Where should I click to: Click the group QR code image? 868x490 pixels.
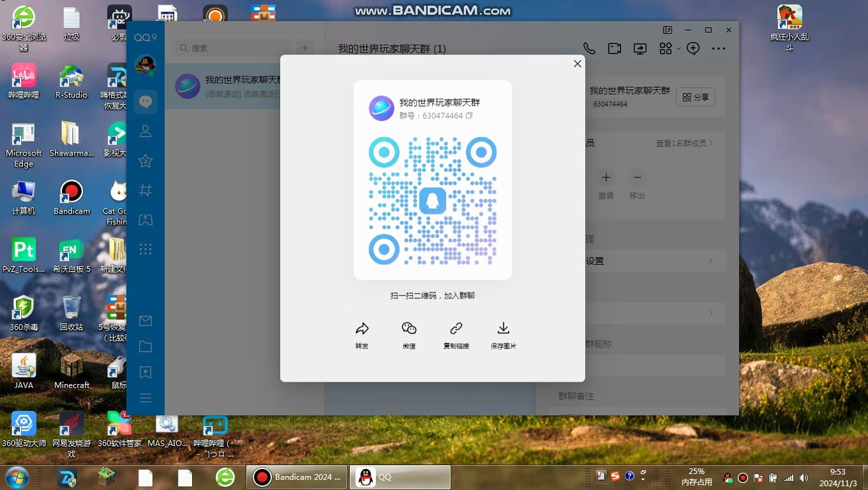pyautogui.click(x=433, y=201)
